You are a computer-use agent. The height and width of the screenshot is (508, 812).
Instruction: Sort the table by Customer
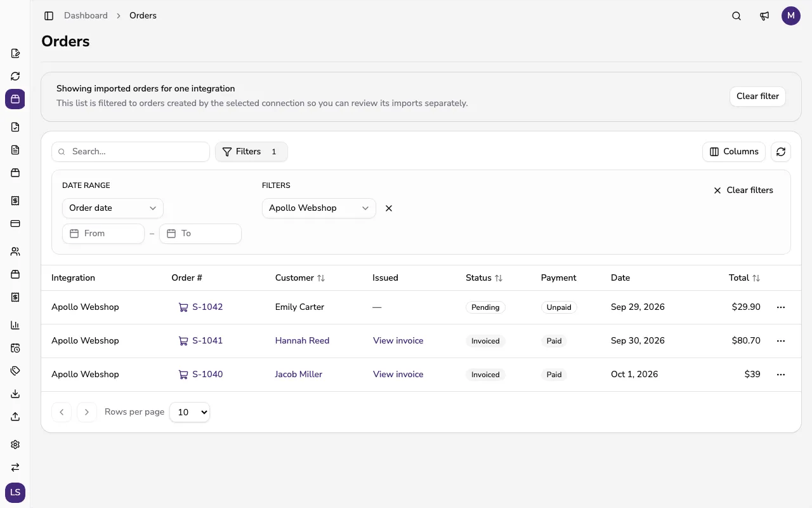coord(300,278)
